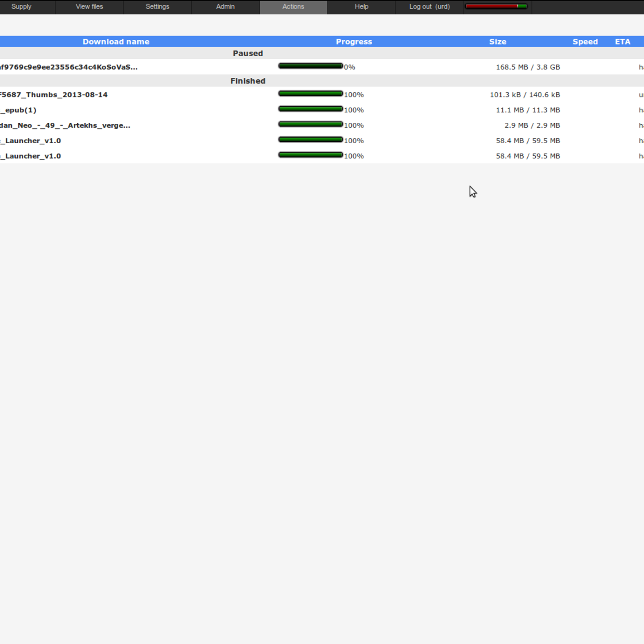The width and height of the screenshot is (644, 644).
Task: Sort by the Progress column header
Action: (354, 42)
